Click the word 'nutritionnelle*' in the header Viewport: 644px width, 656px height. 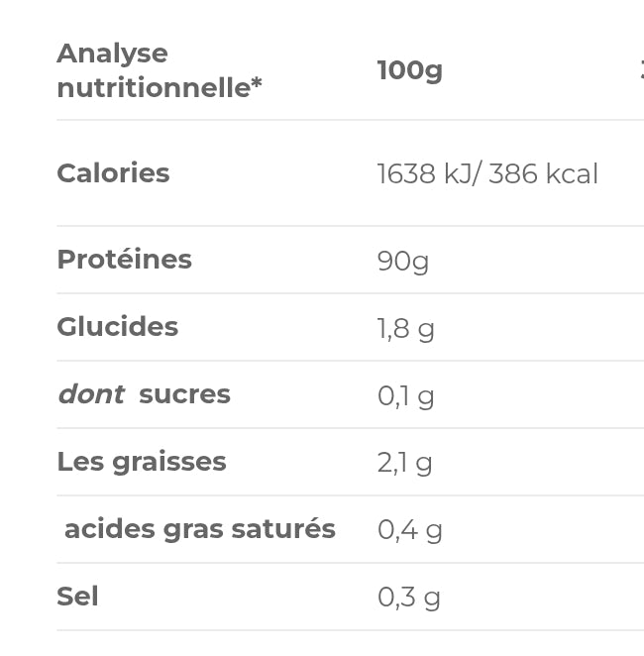click(x=160, y=88)
